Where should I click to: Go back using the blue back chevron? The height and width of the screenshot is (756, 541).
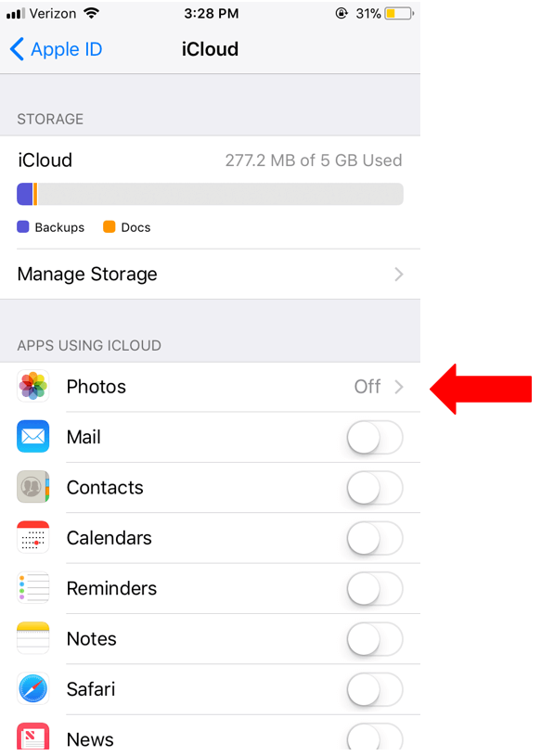pyautogui.click(x=17, y=49)
